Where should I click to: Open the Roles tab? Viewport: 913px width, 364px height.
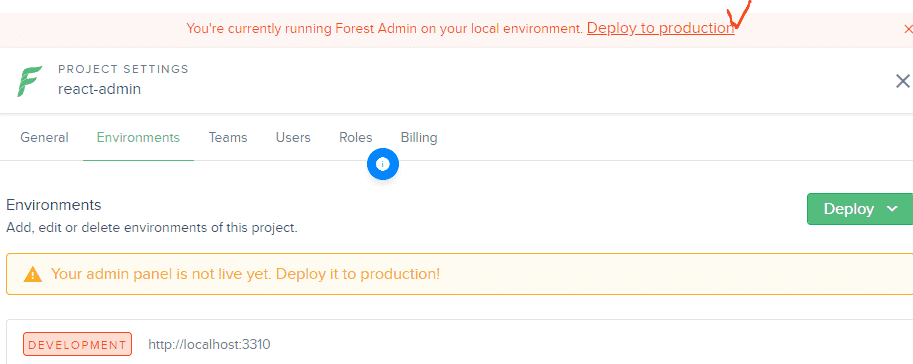pos(356,137)
